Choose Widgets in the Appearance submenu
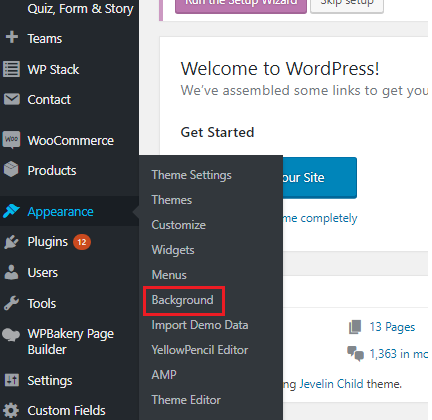The image size is (432, 420). tap(173, 250)
